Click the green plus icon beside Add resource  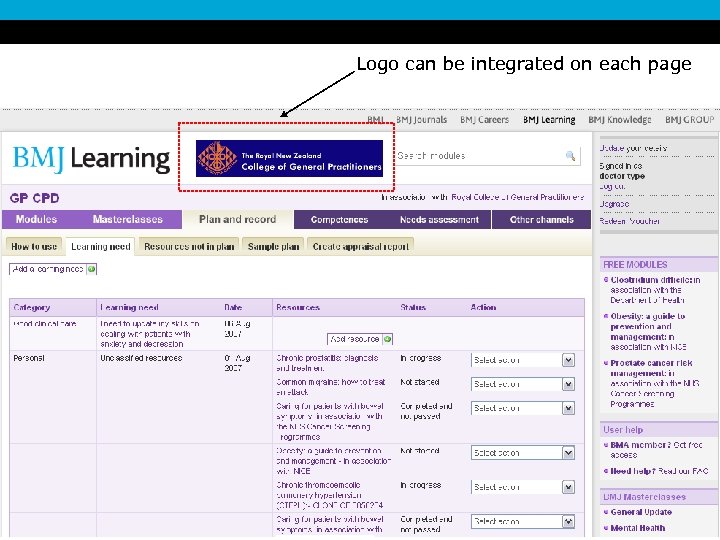(x=388, y=339)
